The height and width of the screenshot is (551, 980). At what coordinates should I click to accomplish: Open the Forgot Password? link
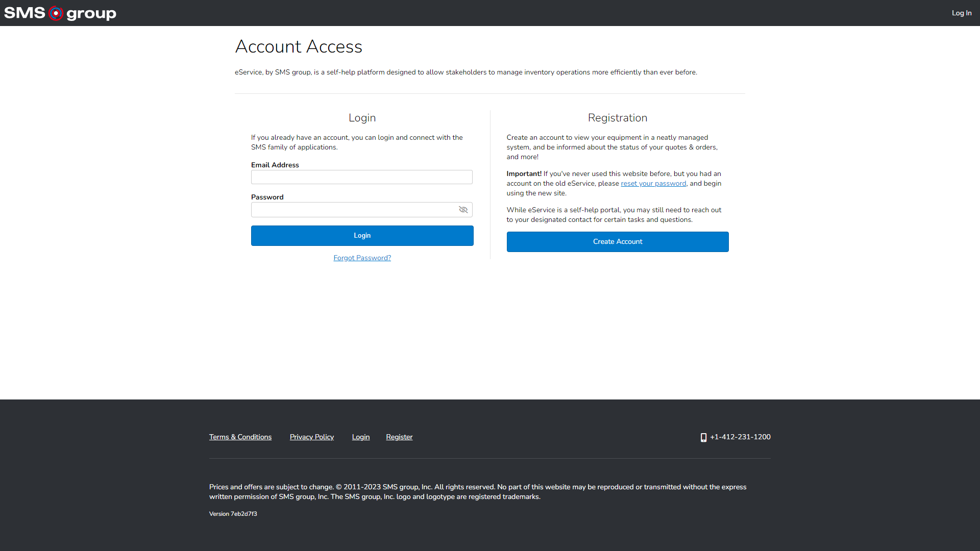coord(362,258)
